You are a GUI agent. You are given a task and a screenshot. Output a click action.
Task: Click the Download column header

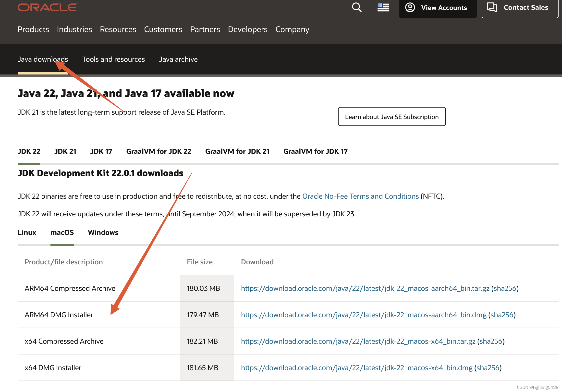click(x=257, y=262)
